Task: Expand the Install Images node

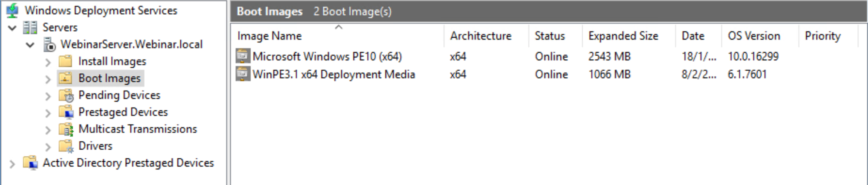Action: (48, 62)
